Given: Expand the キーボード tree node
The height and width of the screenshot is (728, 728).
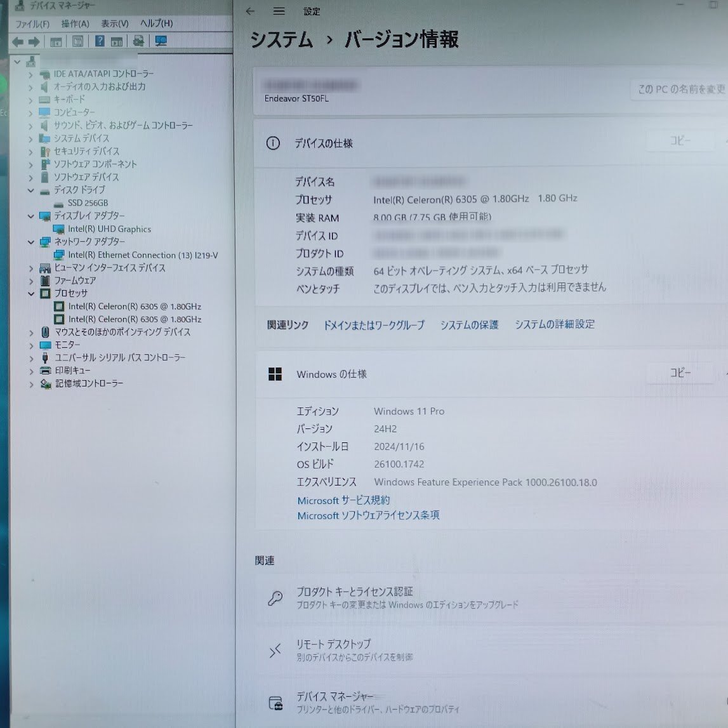Looking at the screenshot, I should click(x=30, y=99).
